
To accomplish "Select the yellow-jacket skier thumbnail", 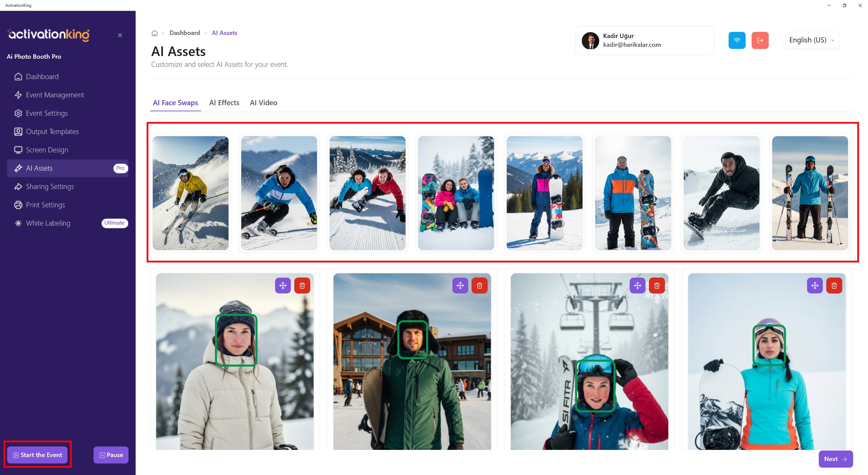I will pos(191,193).
